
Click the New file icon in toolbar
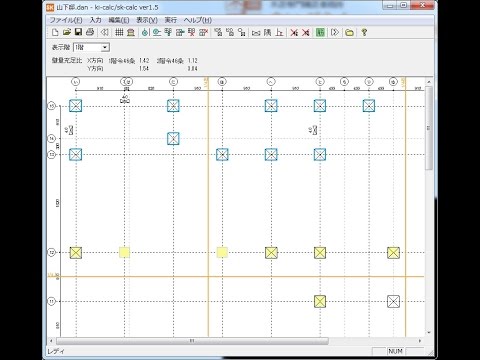[55, 32]
